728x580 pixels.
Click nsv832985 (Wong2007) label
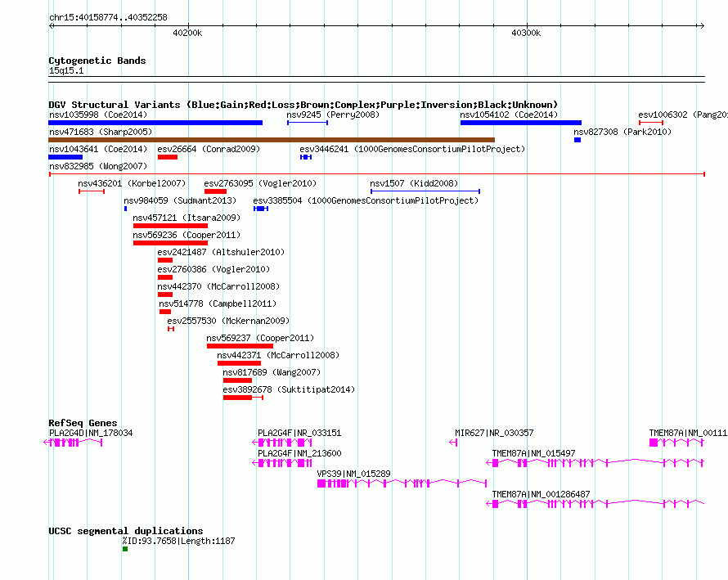pyautogui.click(x=98, y=166)
